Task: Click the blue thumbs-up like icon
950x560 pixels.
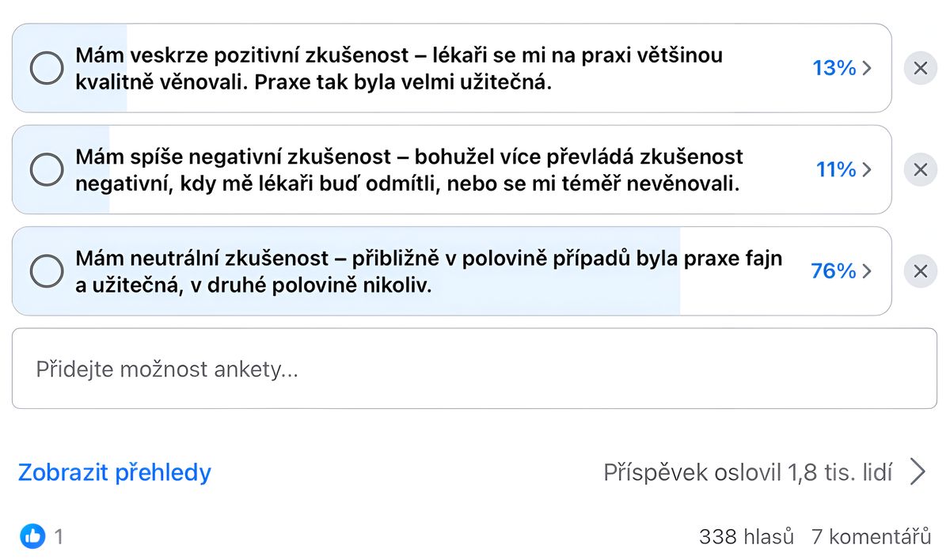Action: [x=32, y=536]
